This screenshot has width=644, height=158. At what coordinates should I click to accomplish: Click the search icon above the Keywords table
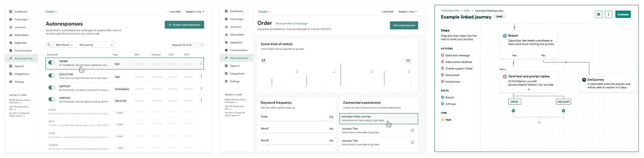tap(49, 45)
